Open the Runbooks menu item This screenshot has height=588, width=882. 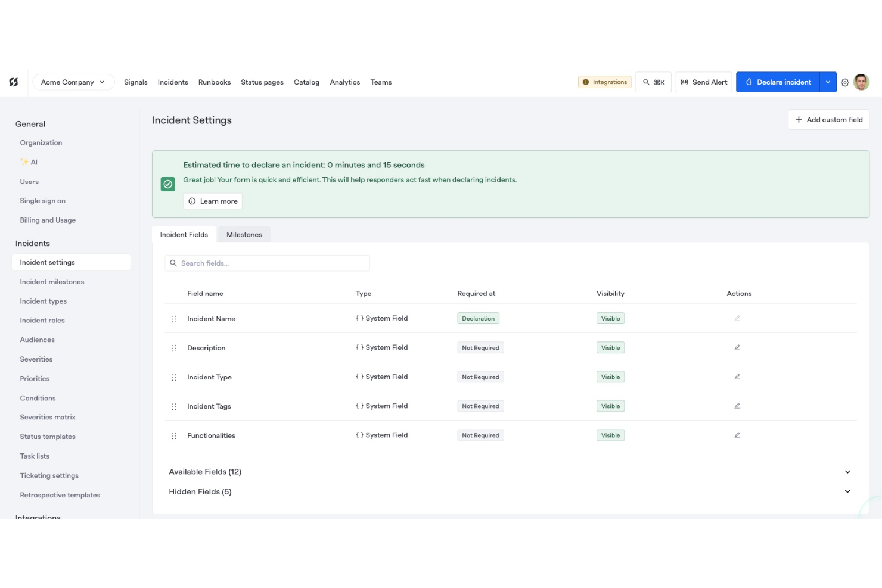click(215, 82)
